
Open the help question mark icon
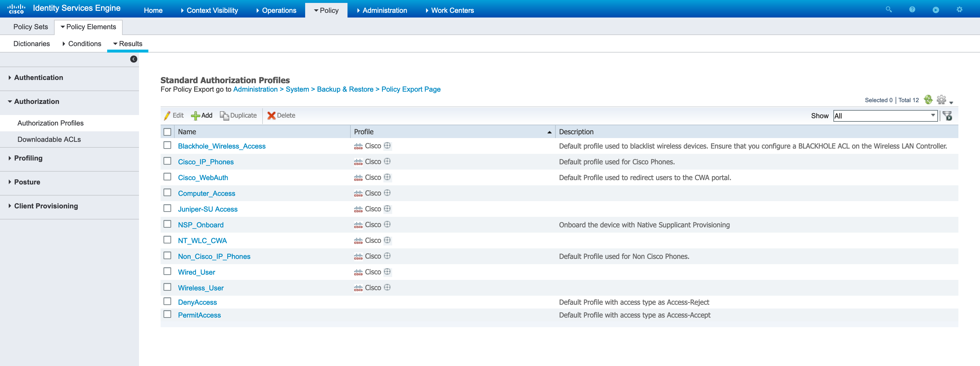pyautogui.click(x=912, y=10)
